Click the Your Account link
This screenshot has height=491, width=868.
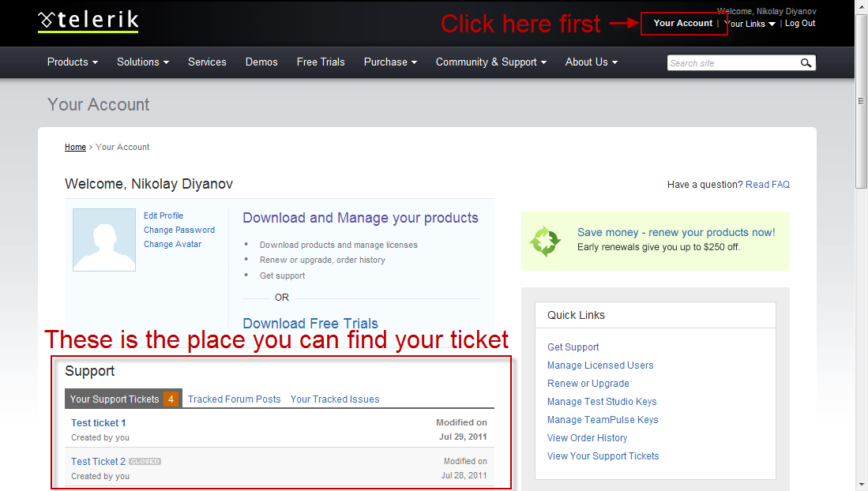(x=682, y=23)
